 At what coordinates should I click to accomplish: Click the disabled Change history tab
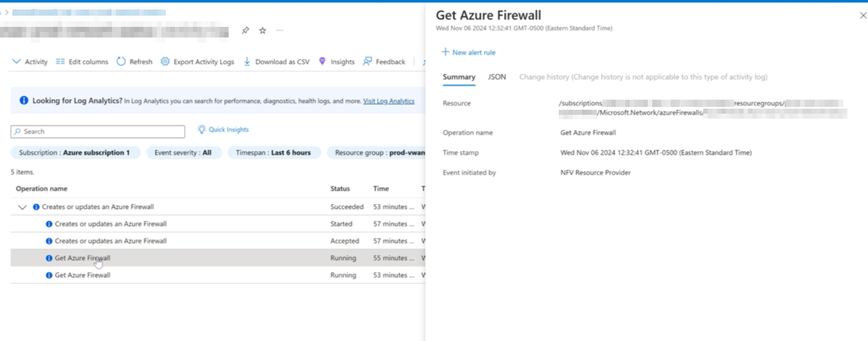[643, 77]
